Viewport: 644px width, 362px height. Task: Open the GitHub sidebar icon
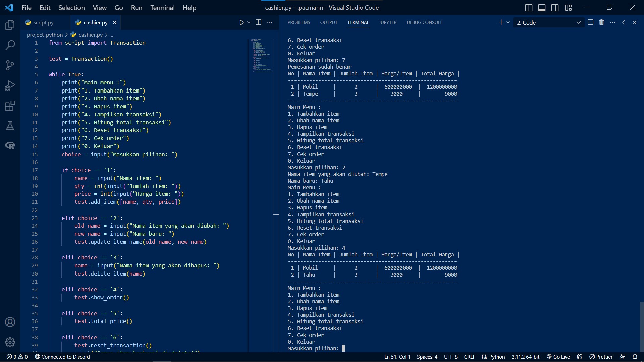point(10,146)
